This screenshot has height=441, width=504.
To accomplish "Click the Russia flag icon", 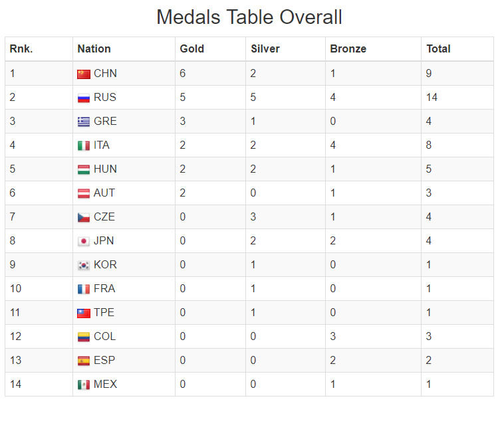I will pos(84,98).
